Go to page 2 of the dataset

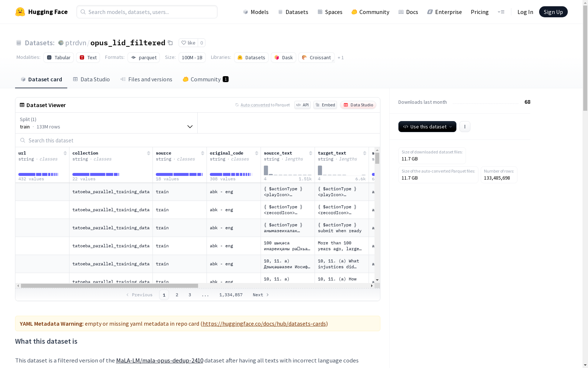point(177,295)
